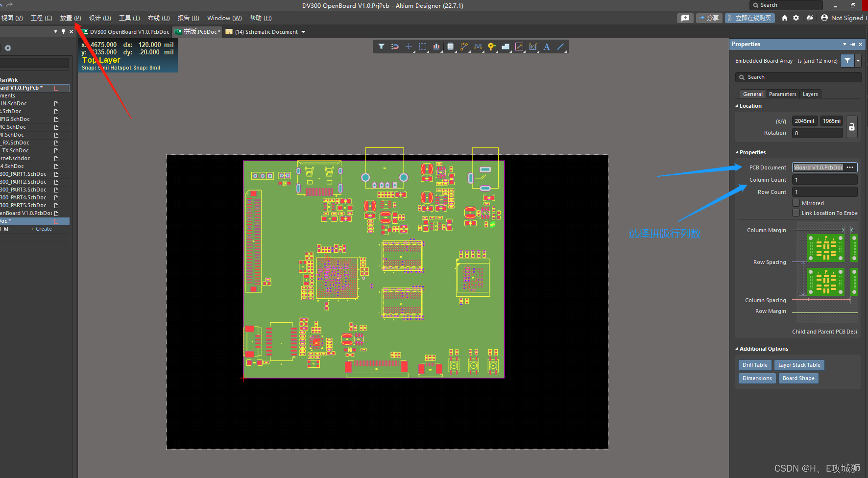
Task: Open the Schematic Document tab dropdown arrow
Action: [x=303, y=32]
